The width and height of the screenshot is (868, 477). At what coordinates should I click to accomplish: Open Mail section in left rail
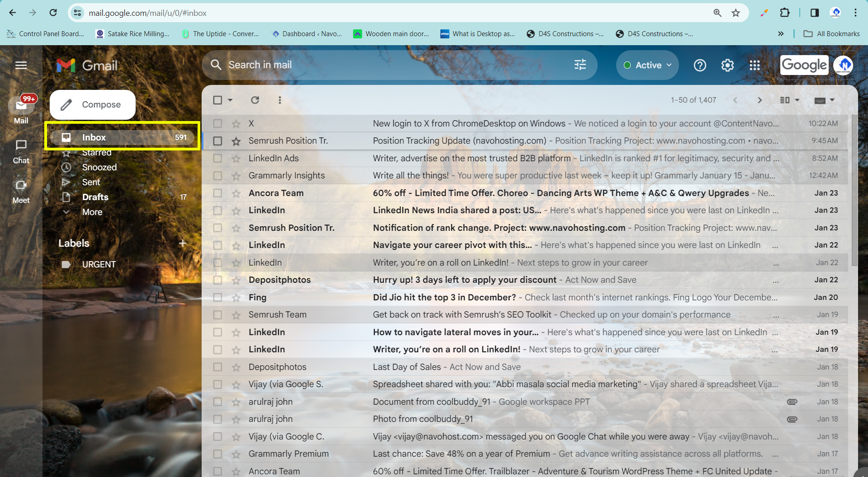(21, 110)
